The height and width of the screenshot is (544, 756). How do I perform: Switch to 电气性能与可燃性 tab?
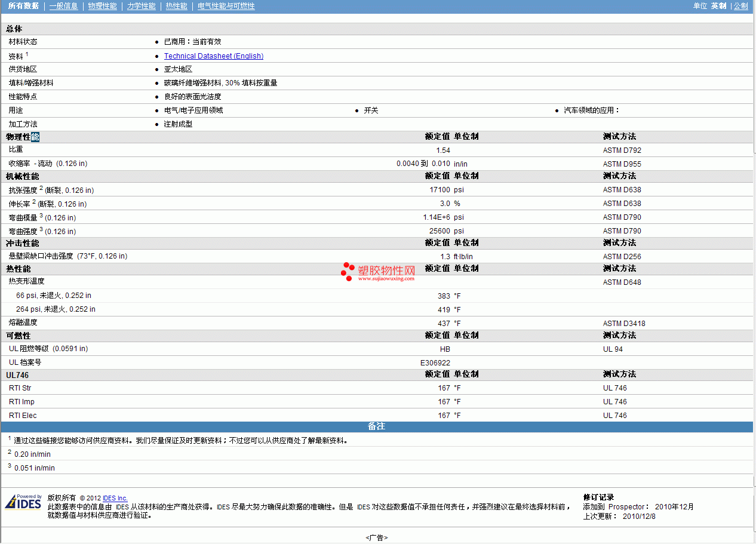click(226, 6)
